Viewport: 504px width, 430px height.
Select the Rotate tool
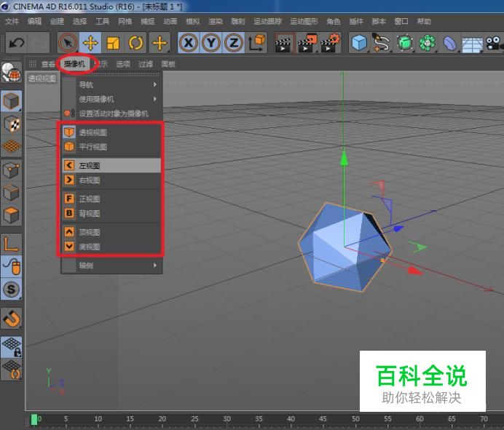[x=135, y=43]
